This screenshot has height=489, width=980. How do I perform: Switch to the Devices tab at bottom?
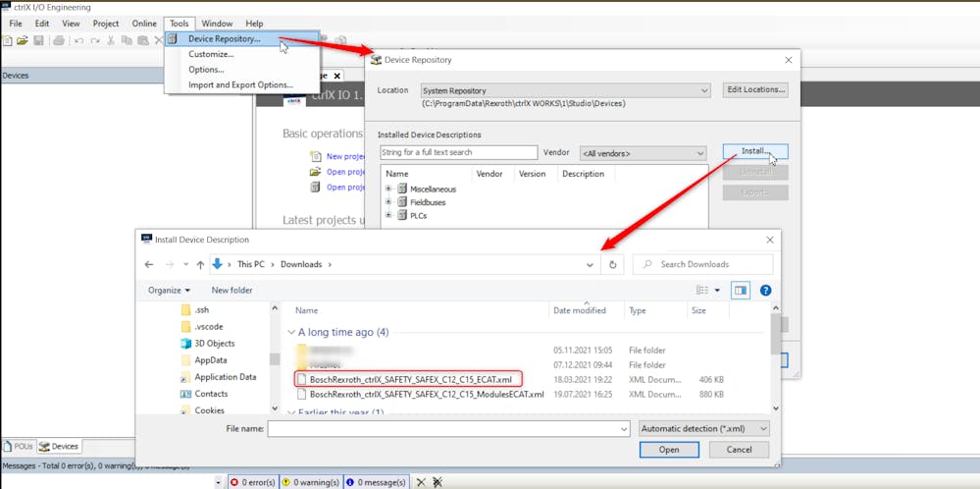[x=59, y=447]
